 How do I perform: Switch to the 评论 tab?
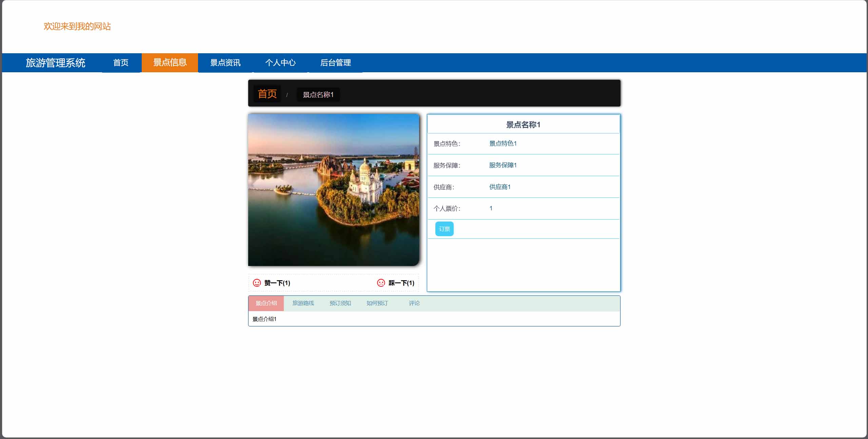tap(414, 303)
